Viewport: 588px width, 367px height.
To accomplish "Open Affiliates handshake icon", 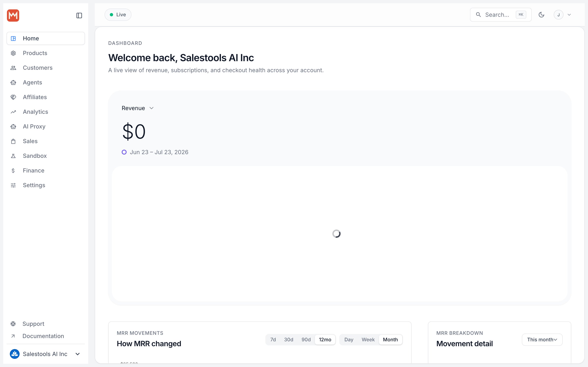I will point(13,97).
